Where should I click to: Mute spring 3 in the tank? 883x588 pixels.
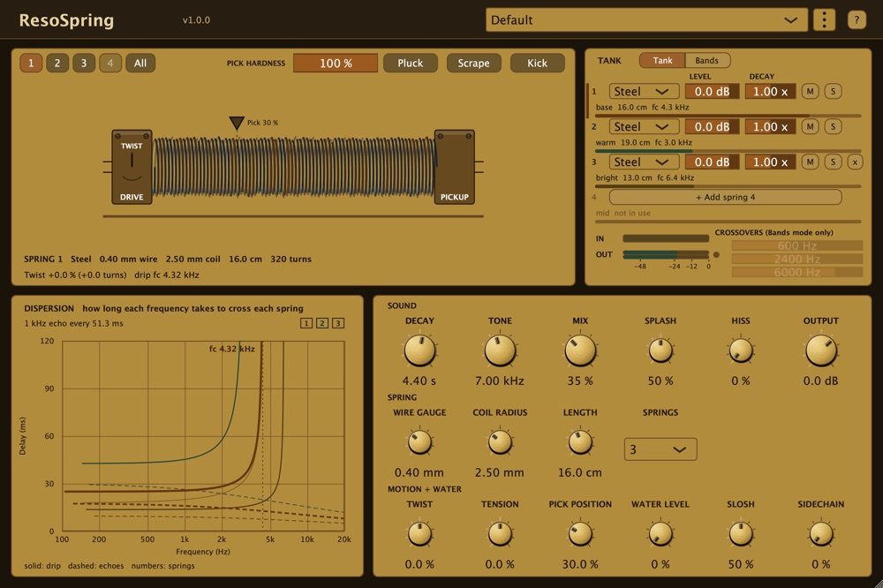click(x=810, y=162)
